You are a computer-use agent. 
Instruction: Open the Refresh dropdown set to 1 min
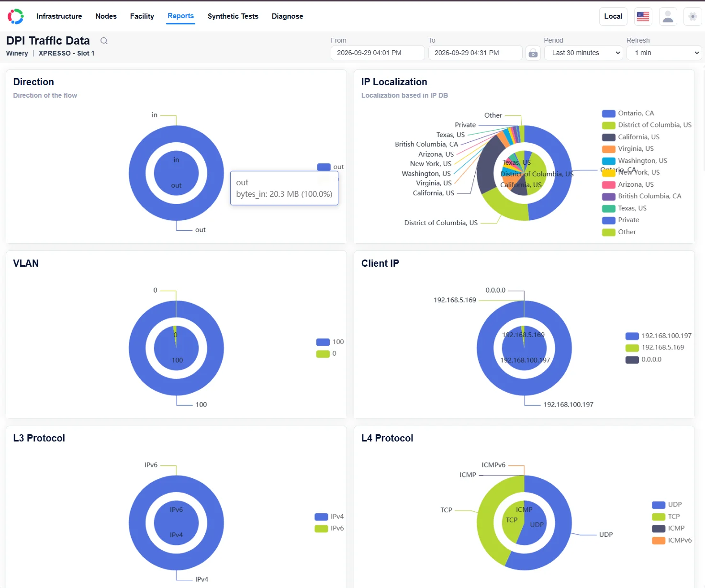[x=664, y=53]
